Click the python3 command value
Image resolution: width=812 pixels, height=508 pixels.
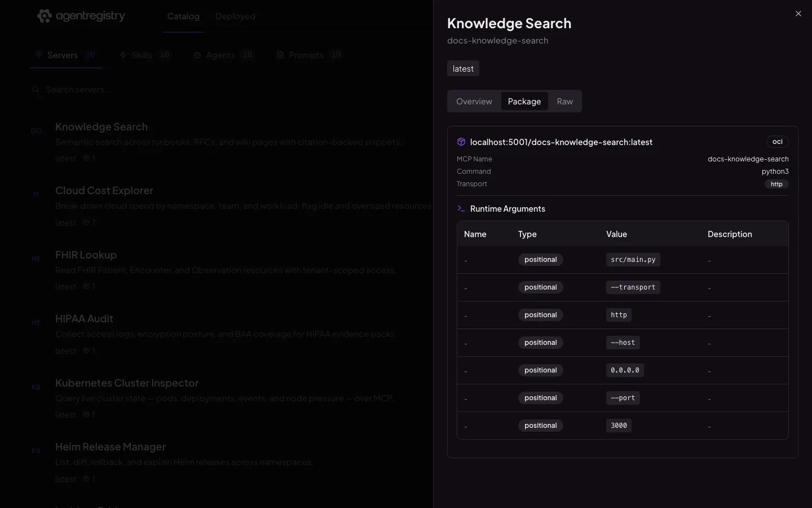(775, 172)
